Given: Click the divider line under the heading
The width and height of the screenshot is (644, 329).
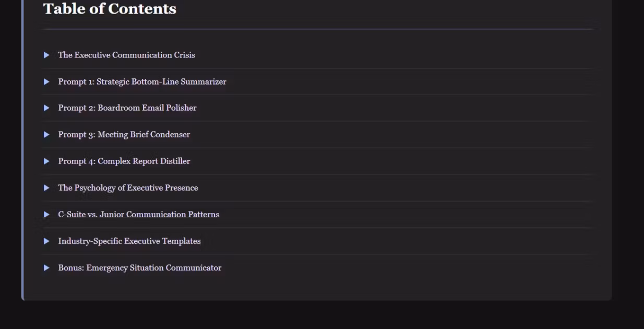Looking at the screenshot, I should pyautogui.click(x=317, y=29).
